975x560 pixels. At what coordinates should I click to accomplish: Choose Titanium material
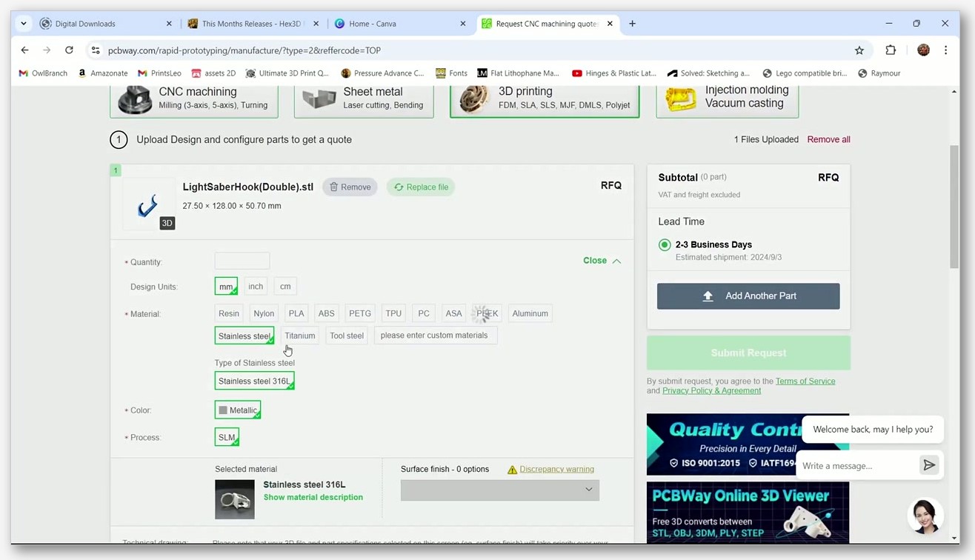300,336
